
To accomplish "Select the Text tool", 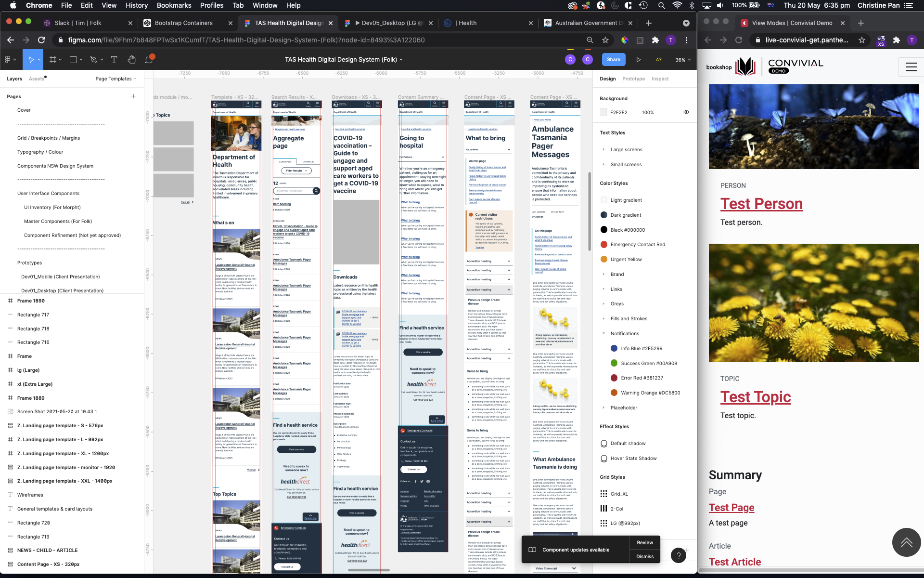I will coord(114,60).
